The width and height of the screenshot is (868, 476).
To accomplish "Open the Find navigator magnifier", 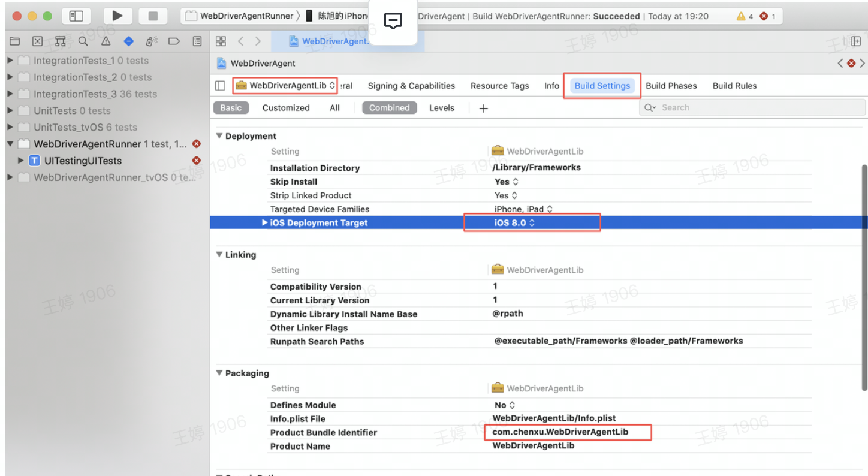I will pyautogui.click(x=83, y=41).
